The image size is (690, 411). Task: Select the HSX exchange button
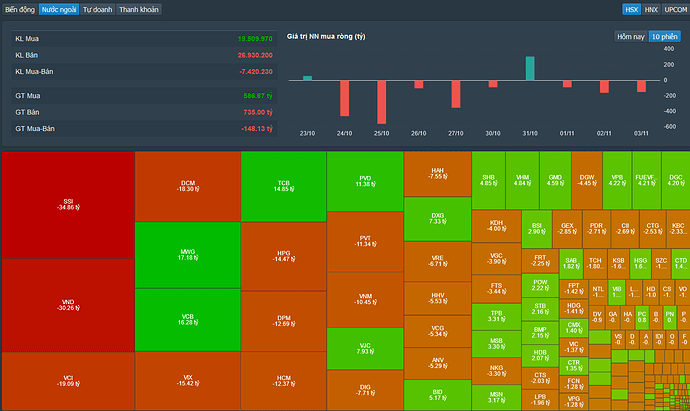click(x=631, y=9)
